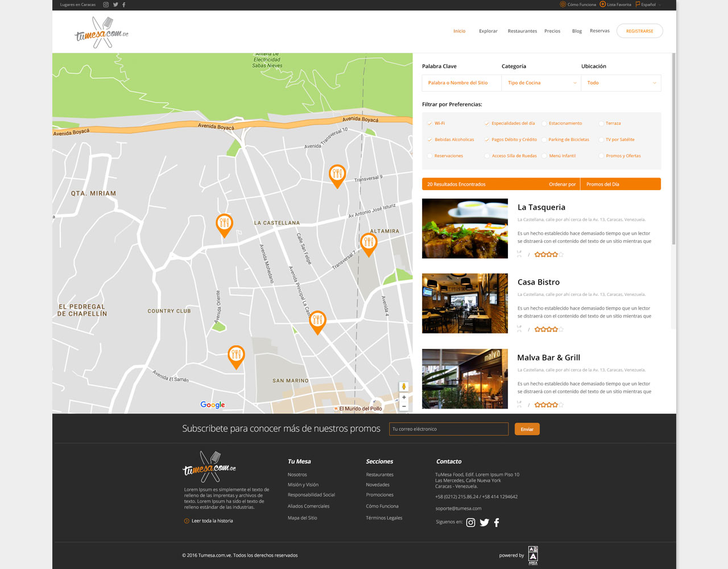Focus the Tu correo electrónico field
The width and height of the screenshot is (728, 569).
click(x=449, y=429)
